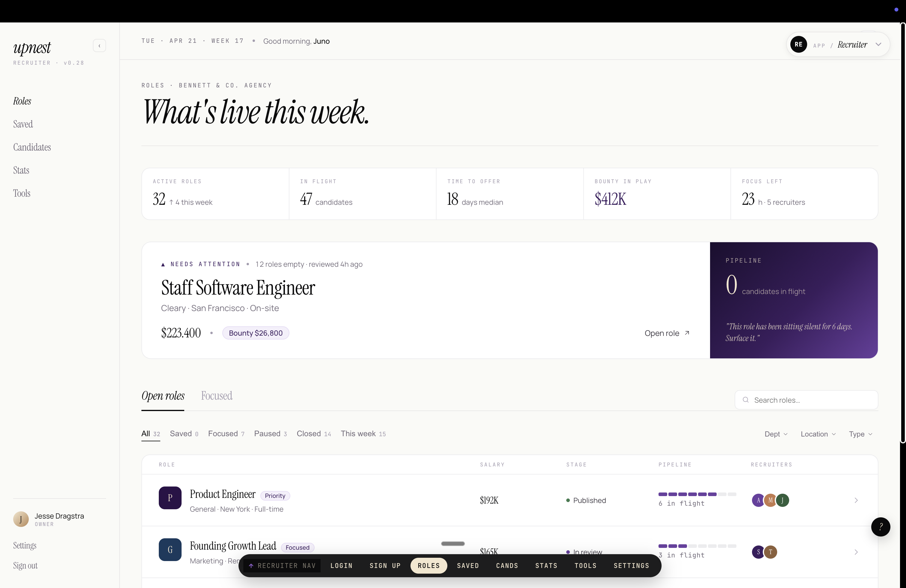The width and height of the screenshot is (906, 588).
Task: Open the help question mark button
Action: [x=881, y=527]
